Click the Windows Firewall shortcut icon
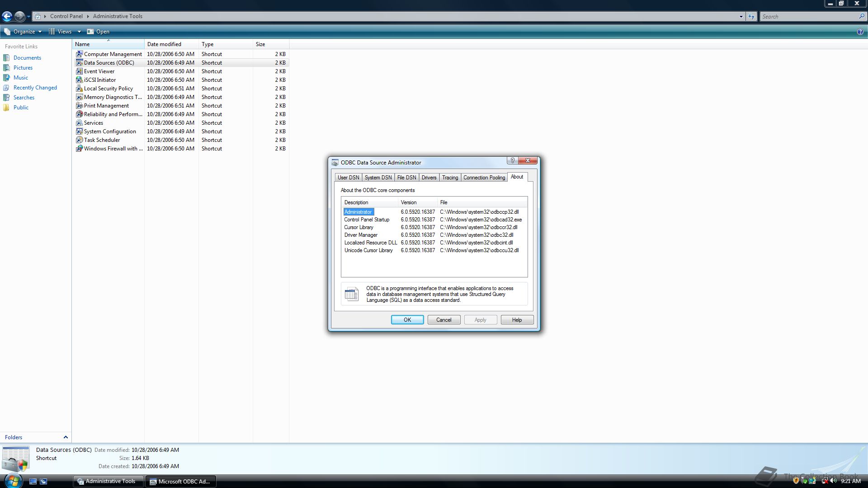 [79, 149]
